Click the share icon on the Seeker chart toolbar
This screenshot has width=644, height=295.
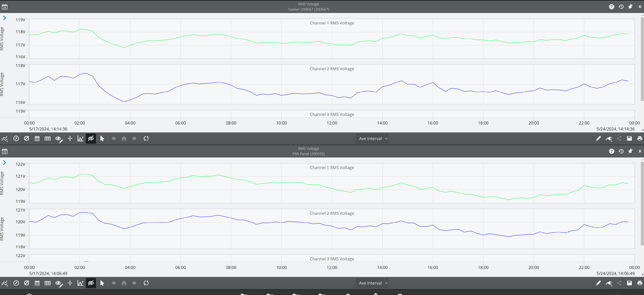click(x=619, y=138)
